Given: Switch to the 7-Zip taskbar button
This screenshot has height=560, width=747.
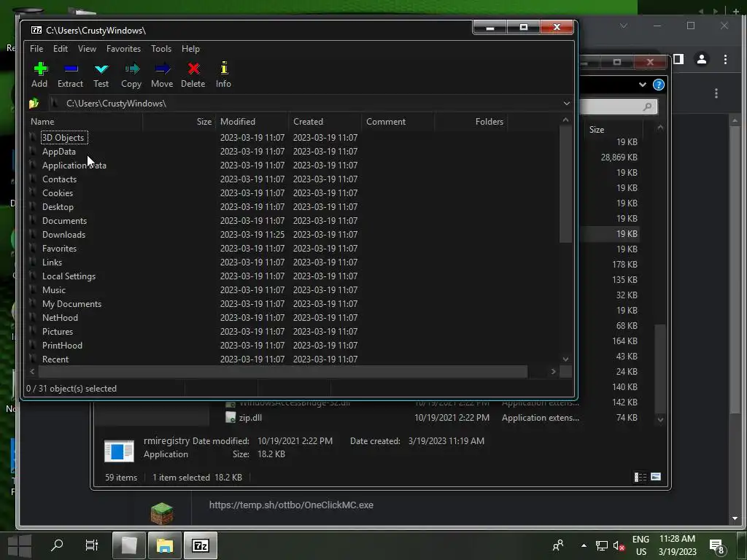Looking at the screenshot, I should click(x=201, y=545).
